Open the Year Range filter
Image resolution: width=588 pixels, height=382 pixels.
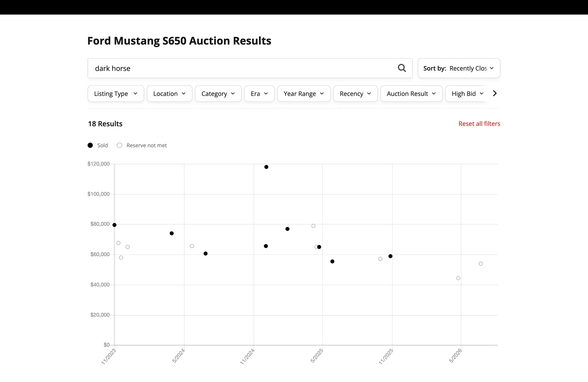(304, 94)
